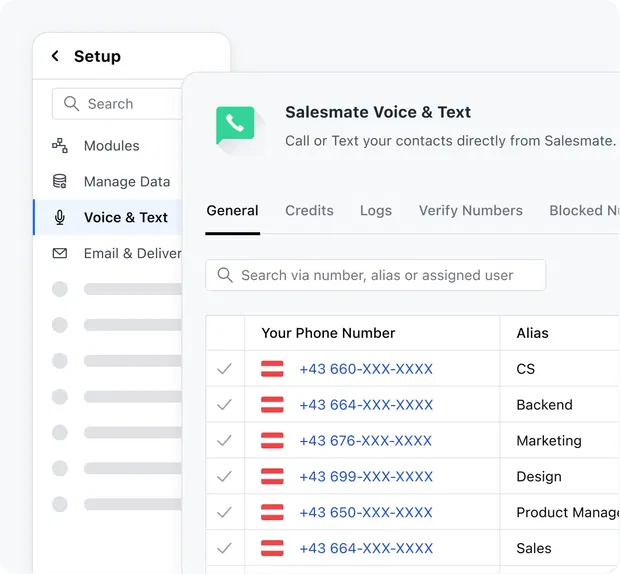This screenshot has width=620, height=574.
Task: Toggle the checkmark for the Design row
Action: (x=224, y=476)
